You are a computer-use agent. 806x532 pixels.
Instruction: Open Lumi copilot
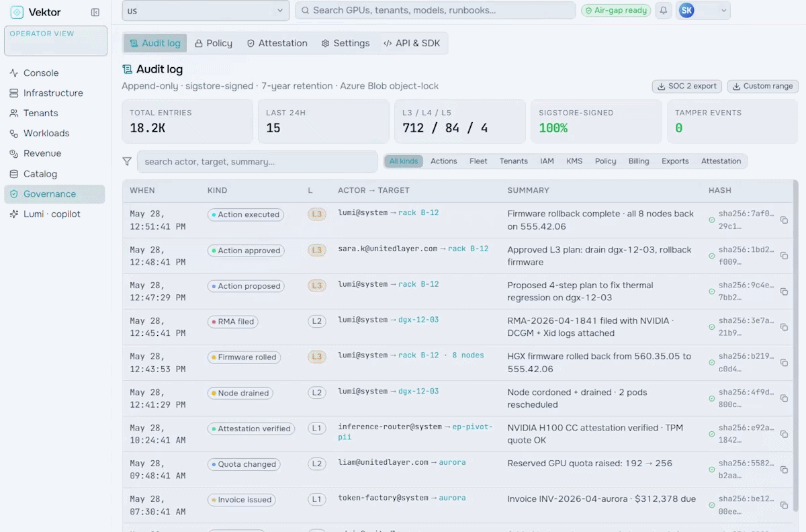(x=54, y=214)
